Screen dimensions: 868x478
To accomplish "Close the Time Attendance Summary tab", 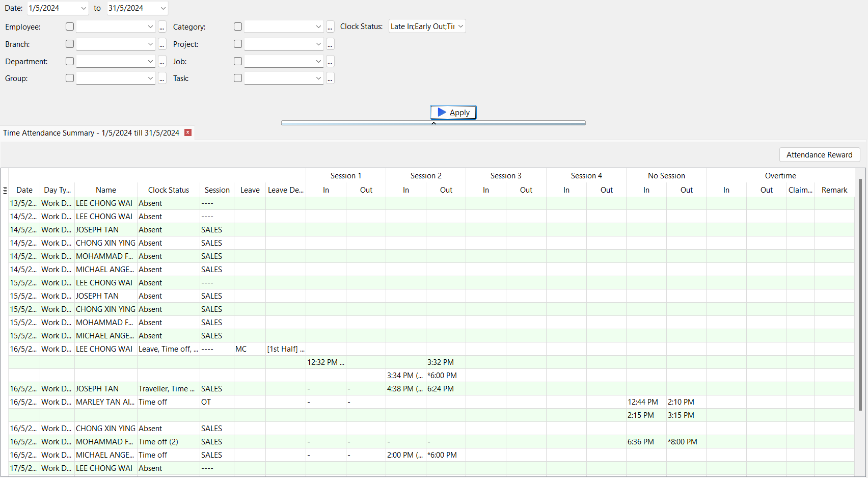I will 187,132.
